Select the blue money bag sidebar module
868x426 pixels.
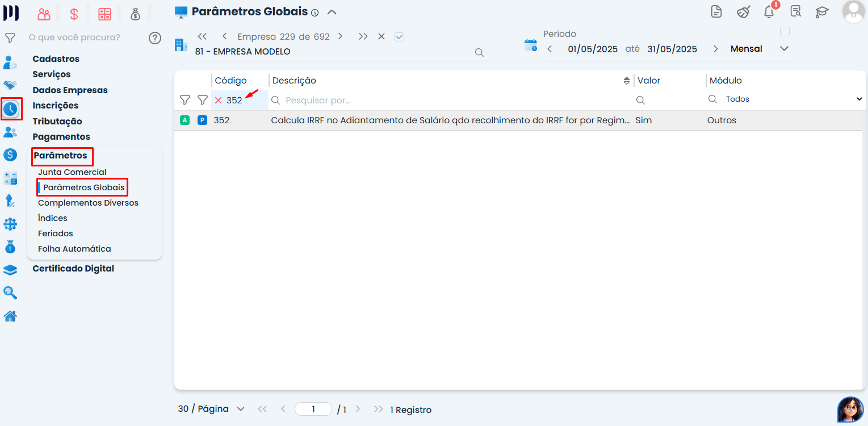[10, 247]
